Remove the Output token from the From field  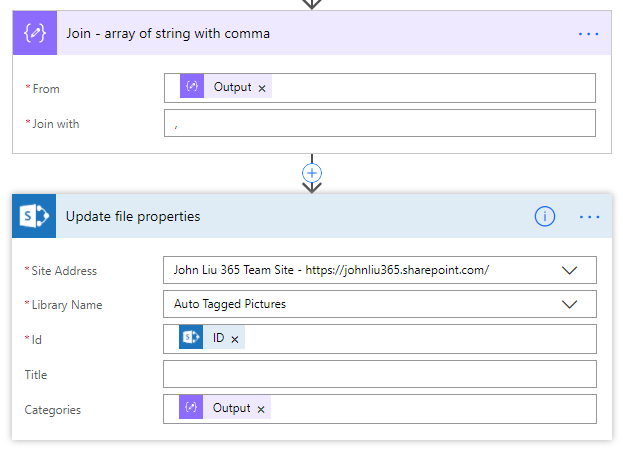(x=262, y=88)
